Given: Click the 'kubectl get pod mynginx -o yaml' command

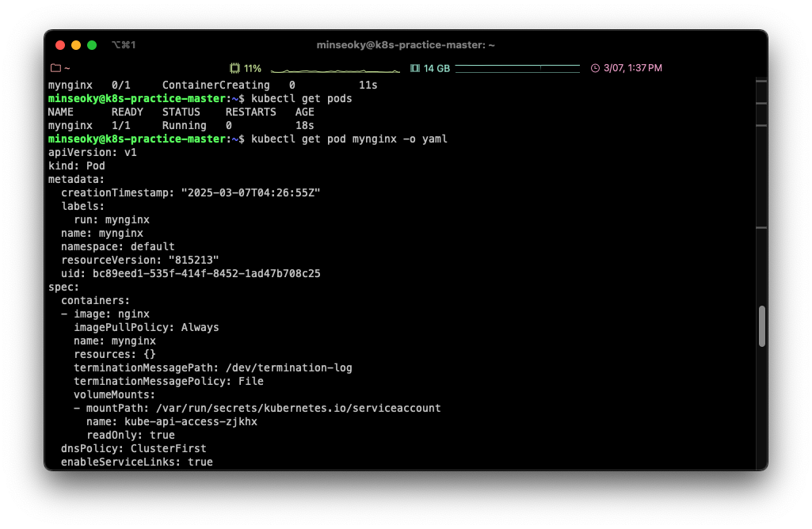Looking at the screenshot, I should tap(349, 139).
